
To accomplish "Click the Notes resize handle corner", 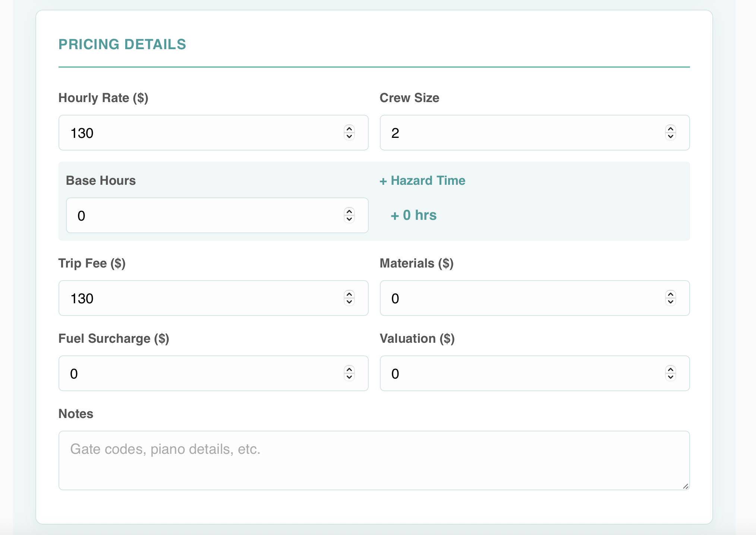I will click(x=686, y=486).
